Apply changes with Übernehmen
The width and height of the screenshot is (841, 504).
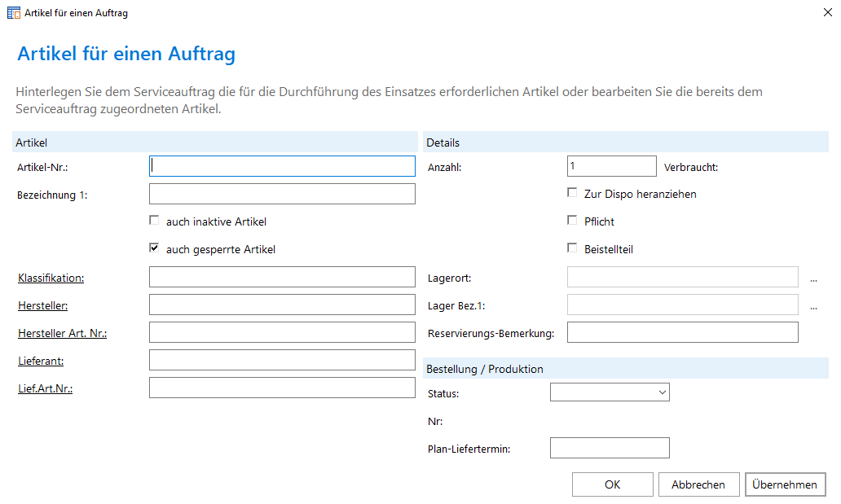pyautogui.click(x=785, y=484)
